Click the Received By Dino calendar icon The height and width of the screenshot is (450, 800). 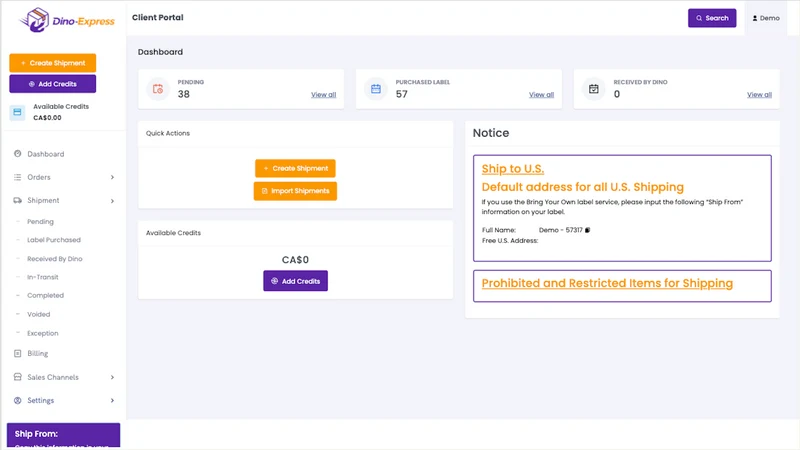pyautogui.click(x=593, y=89)
